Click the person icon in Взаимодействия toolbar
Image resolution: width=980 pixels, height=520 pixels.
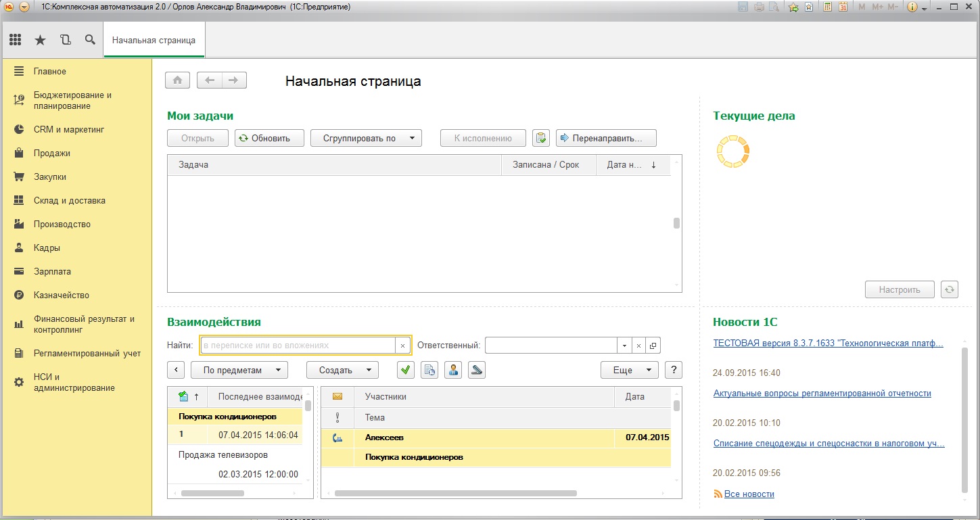453,370
